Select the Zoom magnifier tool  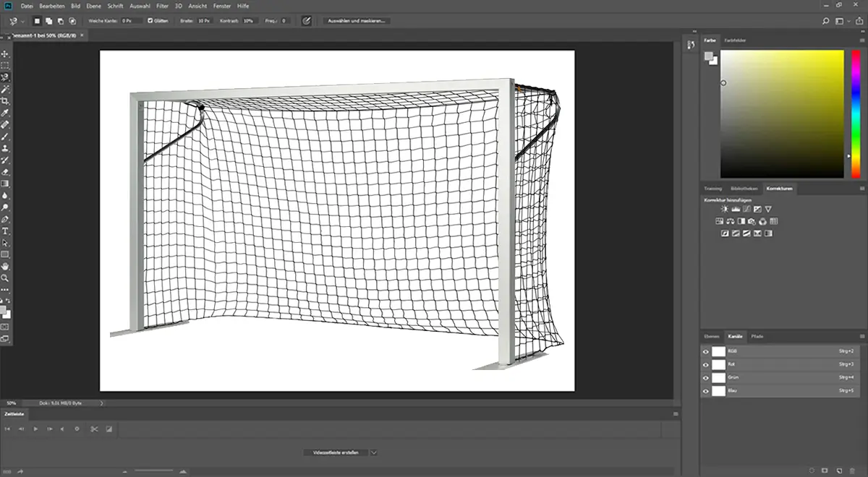click(x=5, y=278)
